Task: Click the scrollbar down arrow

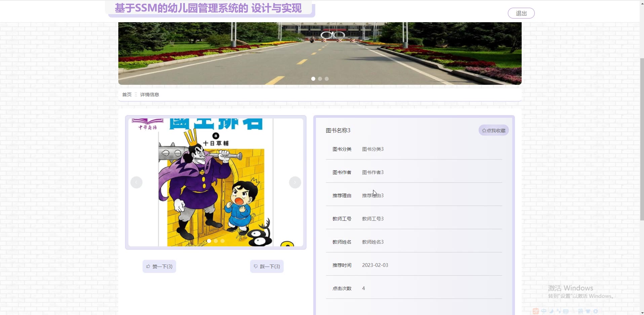Action: [642, 313]
